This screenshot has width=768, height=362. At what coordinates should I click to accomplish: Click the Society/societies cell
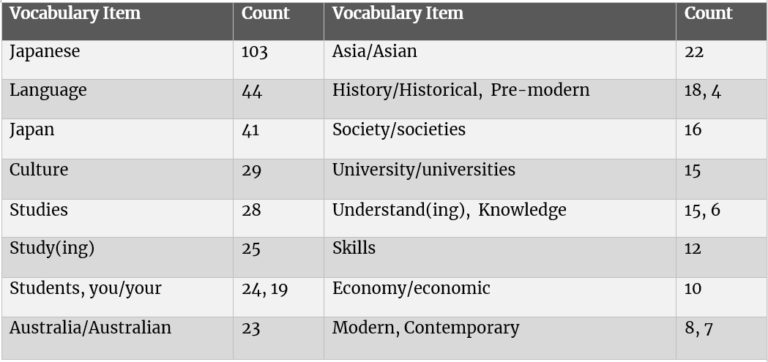click(x=500, y=139)
